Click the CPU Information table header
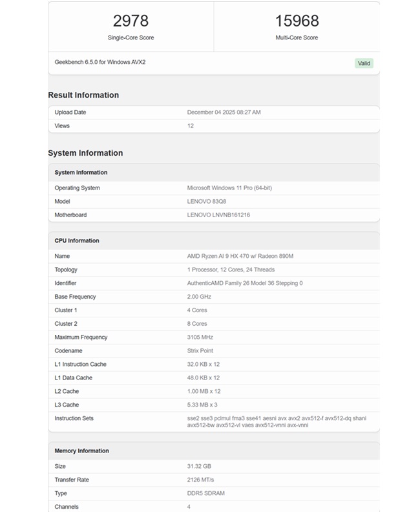This screenshot has width=420, height=512. [77, 240]
